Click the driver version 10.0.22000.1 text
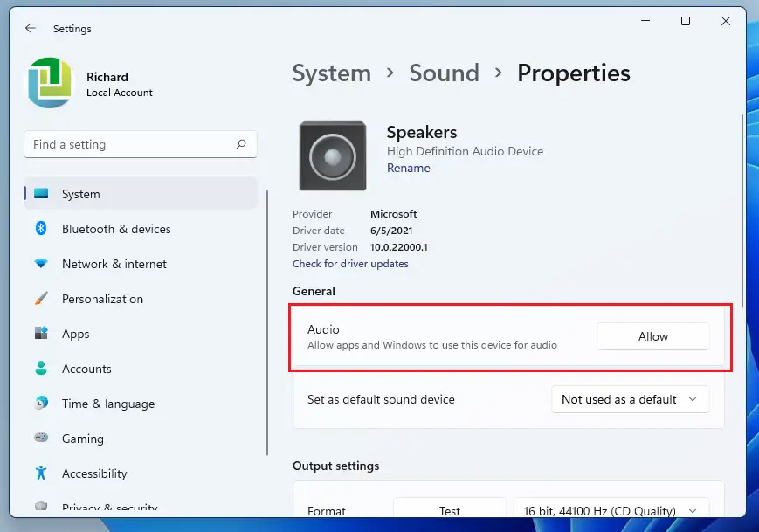The image size is (759, 532). 399,247
